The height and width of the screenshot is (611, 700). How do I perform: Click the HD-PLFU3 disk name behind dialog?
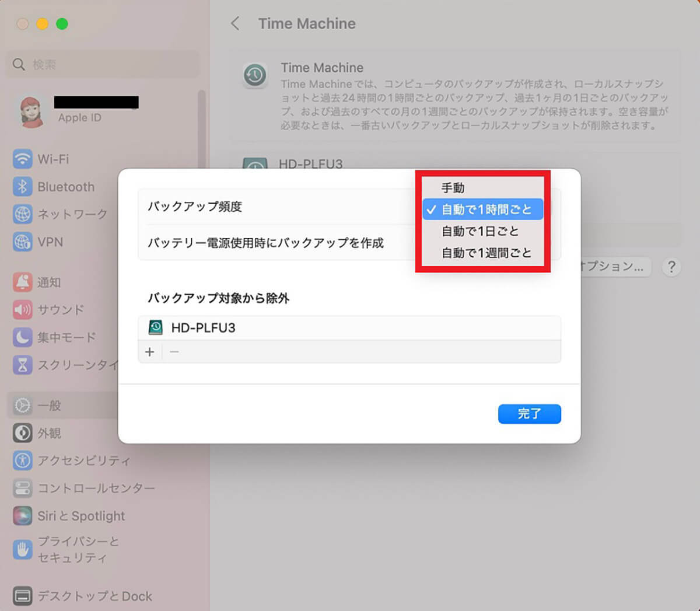(x=311, y=163)
